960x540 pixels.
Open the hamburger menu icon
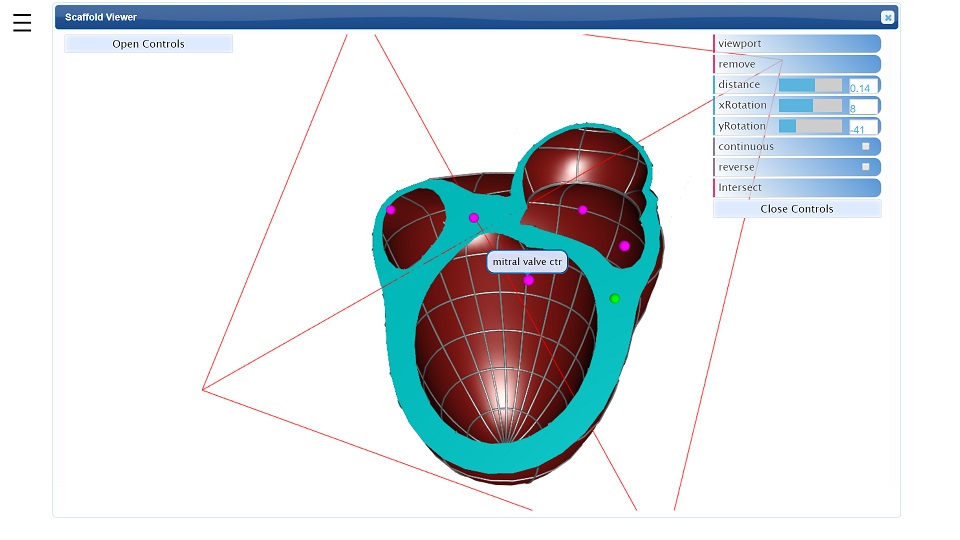tap(22, 23)
